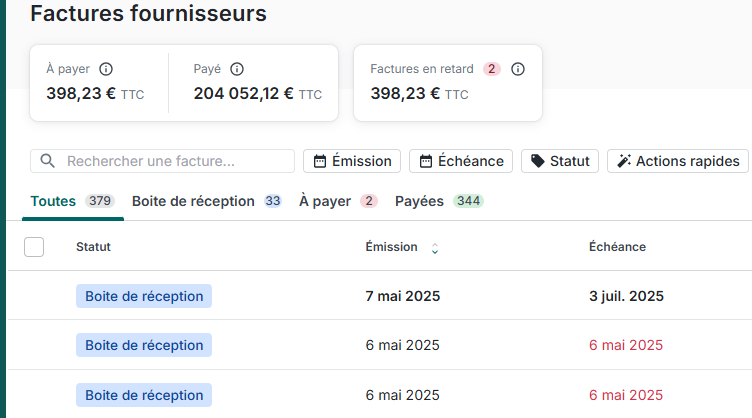Viewport: 752px width, 418px height.
Task: Sort by Émission using the sort arrows
Action: 434,248
